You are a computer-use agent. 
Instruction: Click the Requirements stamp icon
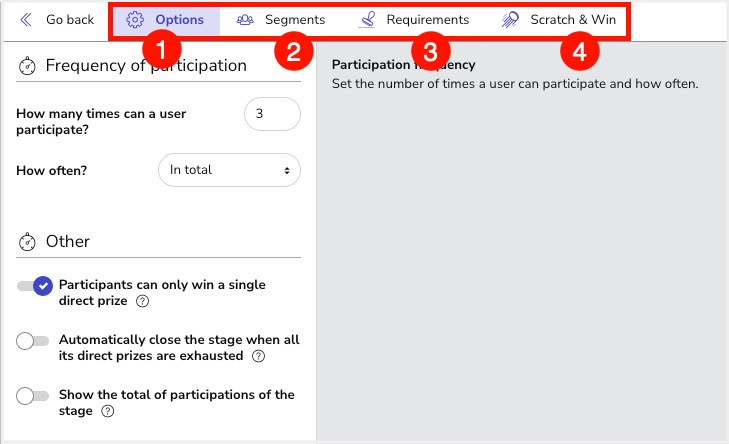367,20
